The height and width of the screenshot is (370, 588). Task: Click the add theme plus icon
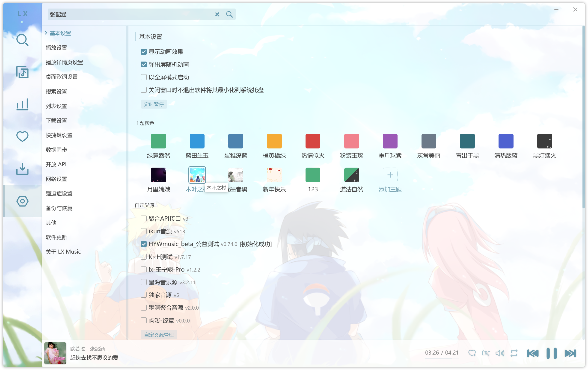coord(390,175)
